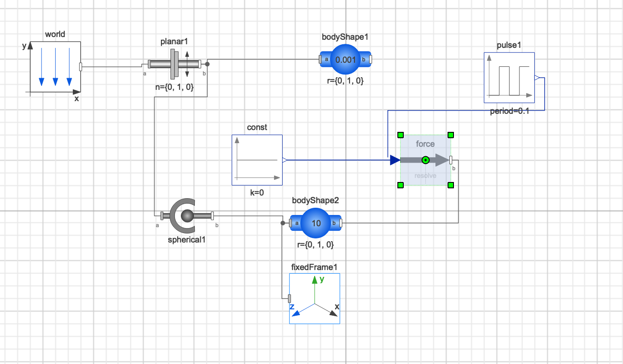Click the world block's frame connector
The height and width of the screenshot is (364, 623).
click(x=80, y=67)
